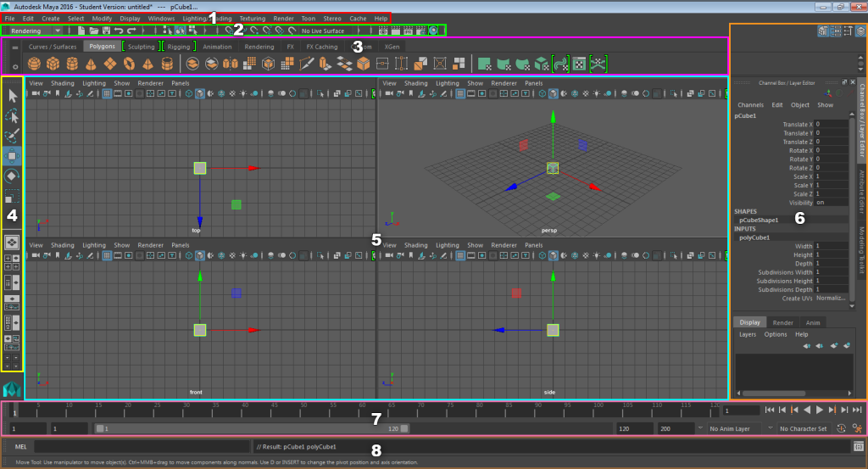Activate the Rotate tool in toolbox

(x=12, y=176)
